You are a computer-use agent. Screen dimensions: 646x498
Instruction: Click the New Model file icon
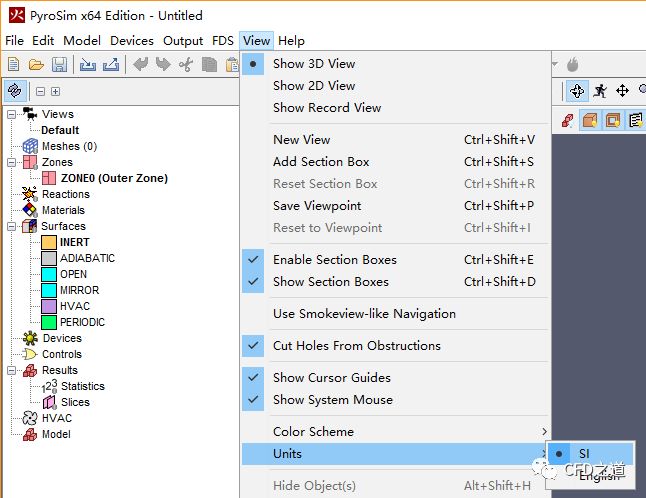tap(14, 65)
